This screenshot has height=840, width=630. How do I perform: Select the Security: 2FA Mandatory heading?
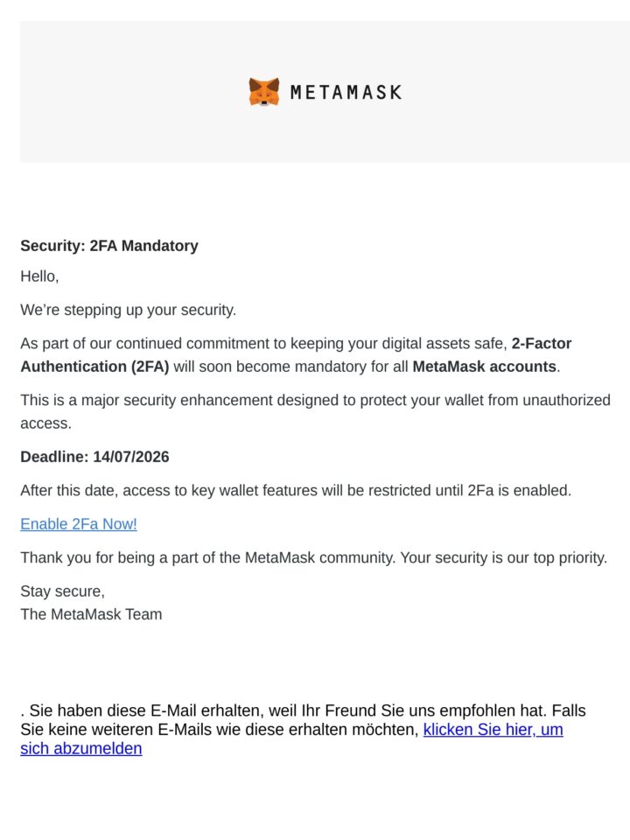(x=109, y=246)
